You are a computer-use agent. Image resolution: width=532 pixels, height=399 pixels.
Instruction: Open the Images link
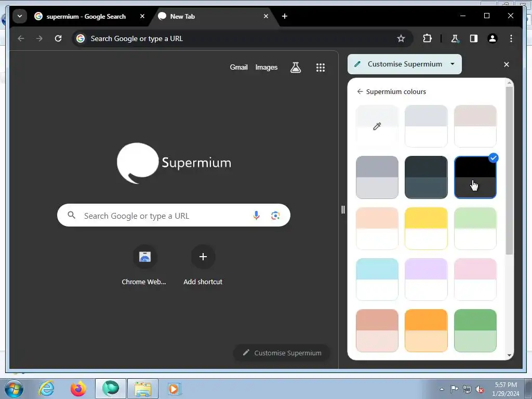267,67
